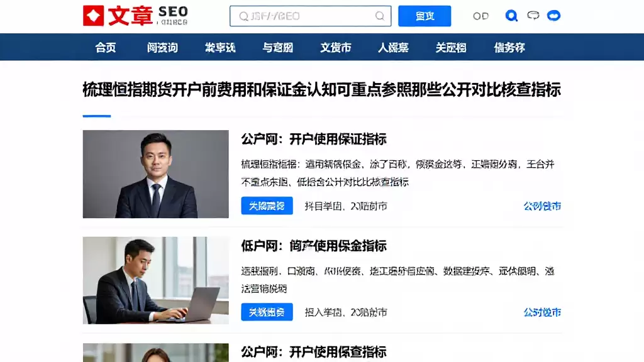Open article title 低户网：简产使用保金指标
The height and width of the screenshot is (362, 644).
click(314, 246)
